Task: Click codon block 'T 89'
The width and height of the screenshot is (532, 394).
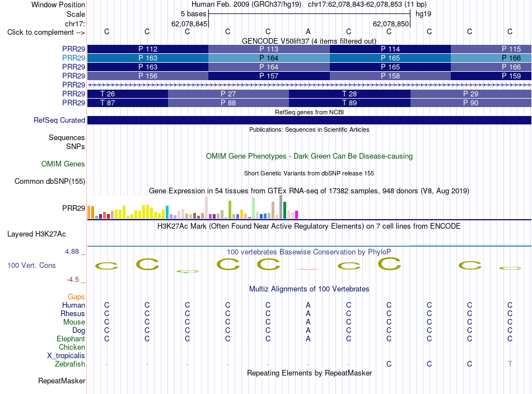Action: (350, 103)
